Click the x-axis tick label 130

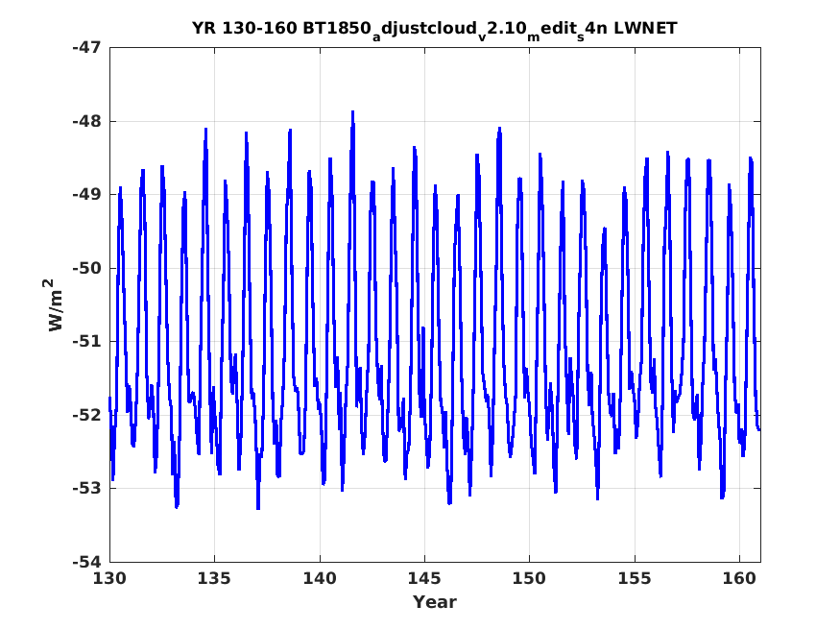click(x=109, y=579)
